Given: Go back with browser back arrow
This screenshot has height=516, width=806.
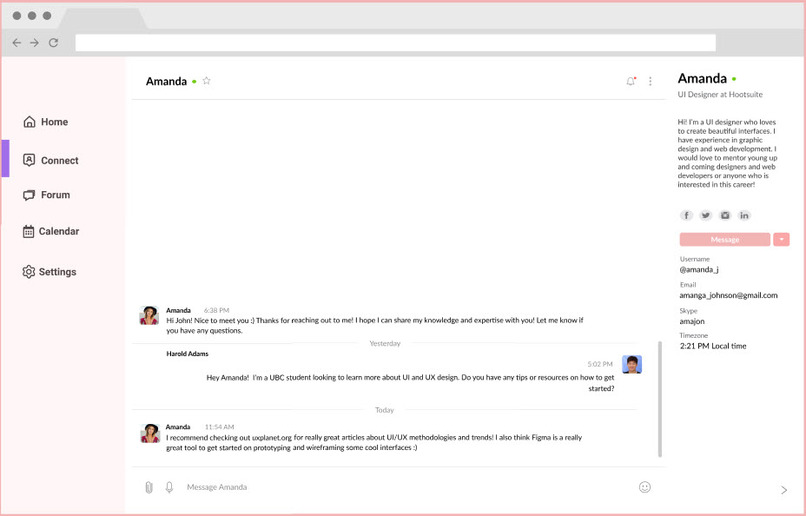Looking at the screenshot, I should click(17, 43).
